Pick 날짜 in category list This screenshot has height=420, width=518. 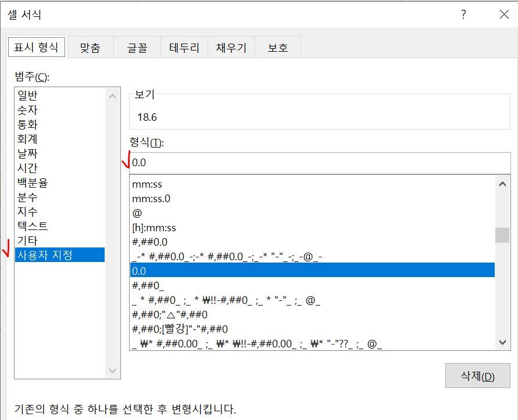(60, 153)
